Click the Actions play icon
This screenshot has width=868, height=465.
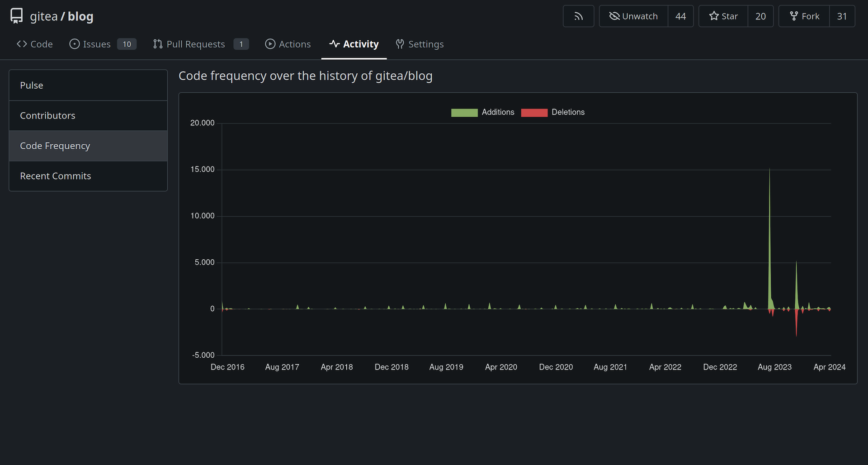click(270, 44)
